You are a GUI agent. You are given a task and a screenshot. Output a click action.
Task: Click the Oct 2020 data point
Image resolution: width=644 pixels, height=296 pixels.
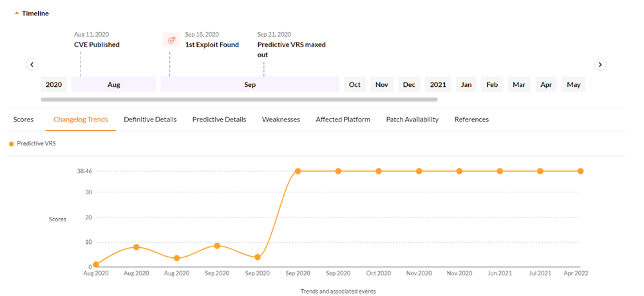click(x=379, y=171)
